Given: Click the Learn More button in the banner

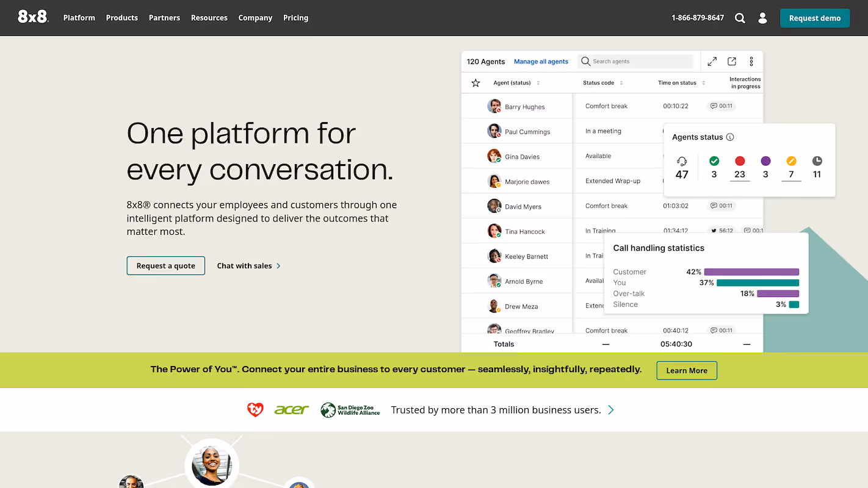Looking at the screenshot, I should click(687, 370).
